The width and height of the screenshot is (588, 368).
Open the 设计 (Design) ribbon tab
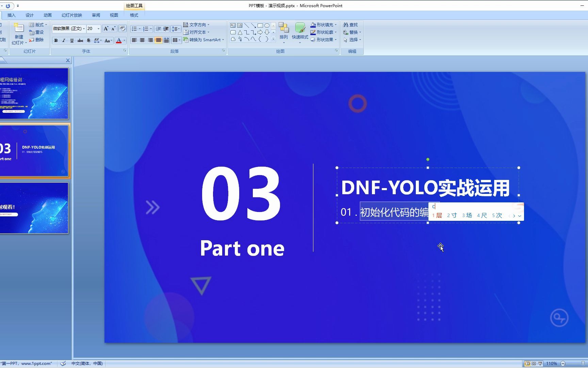(30, 15)
